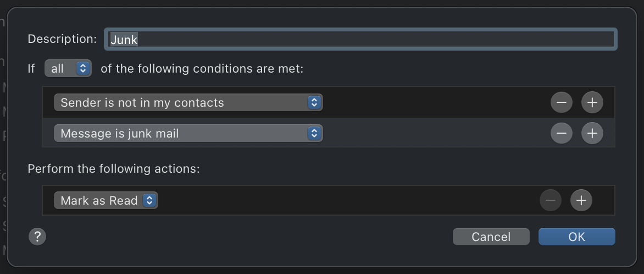Click the "Perform the following actions:" heading
This screenshot has width=644, height=274.
coord(114,168)
